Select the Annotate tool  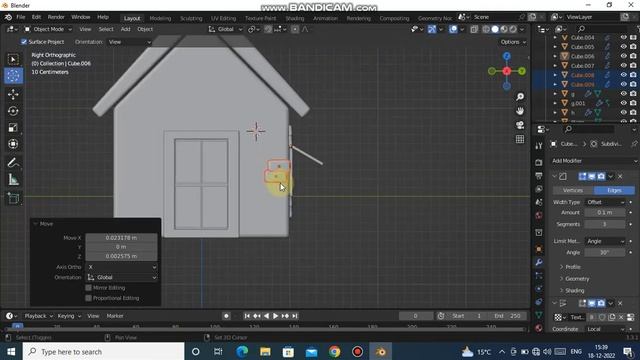pos(13,163)
